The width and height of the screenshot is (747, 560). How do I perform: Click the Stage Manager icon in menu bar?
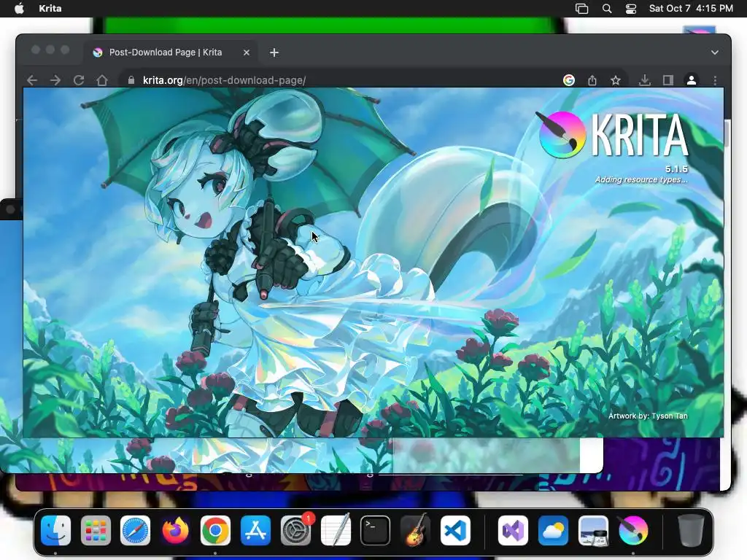point(581,9)
